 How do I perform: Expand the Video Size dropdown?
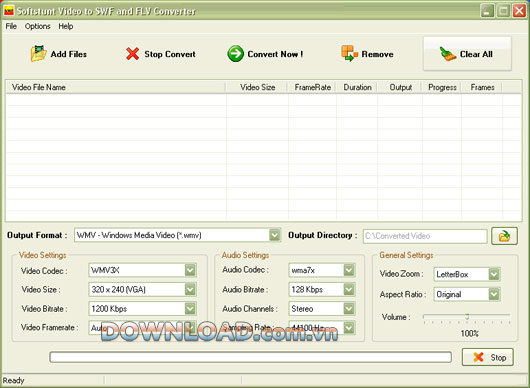tap(190, 289)
